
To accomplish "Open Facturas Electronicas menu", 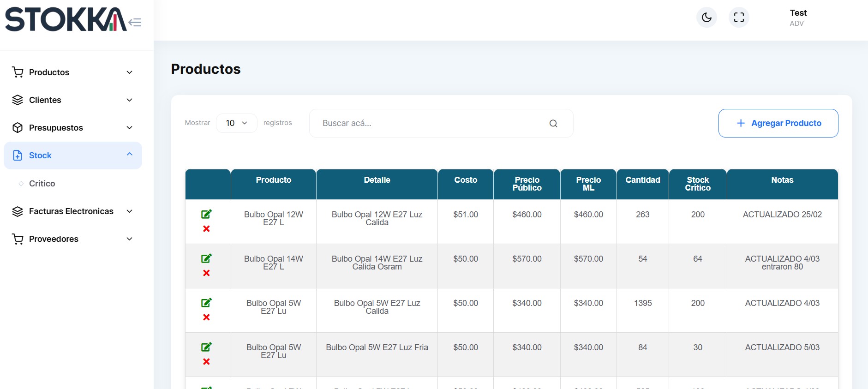I will tap(72, 211).
